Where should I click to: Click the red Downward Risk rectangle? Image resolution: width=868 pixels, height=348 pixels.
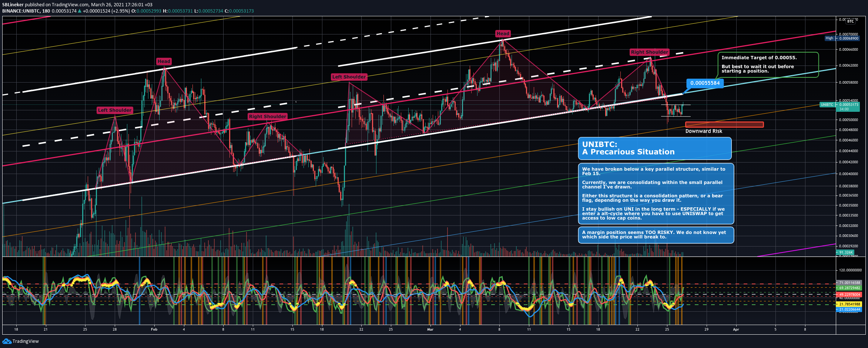(724, 125)
